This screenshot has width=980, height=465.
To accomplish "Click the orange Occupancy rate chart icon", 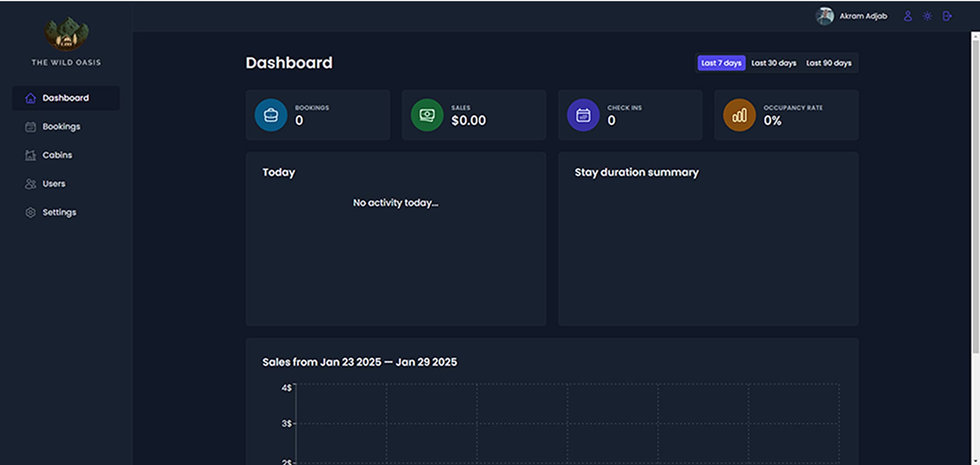I will [739, 115].
